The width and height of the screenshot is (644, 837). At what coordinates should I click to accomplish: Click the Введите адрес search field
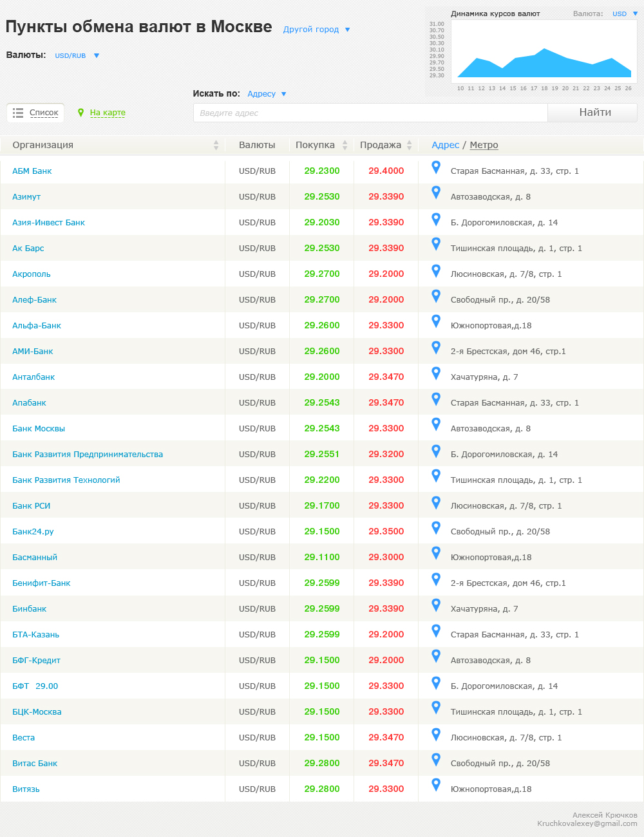pos(370,113)
